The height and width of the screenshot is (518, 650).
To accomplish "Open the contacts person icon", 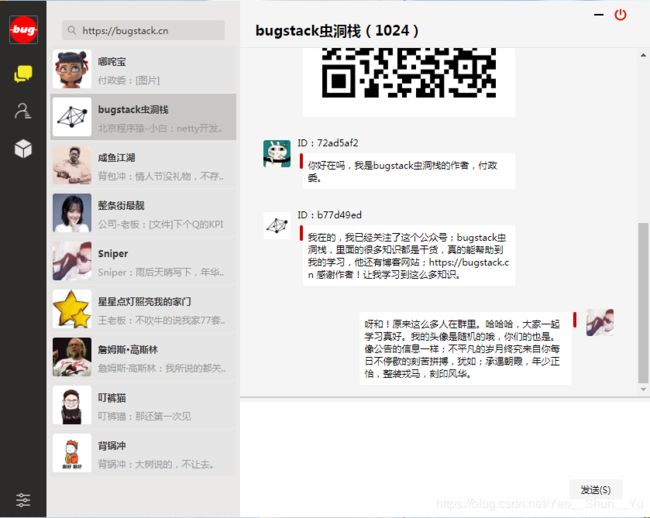I will pos(23,111).
